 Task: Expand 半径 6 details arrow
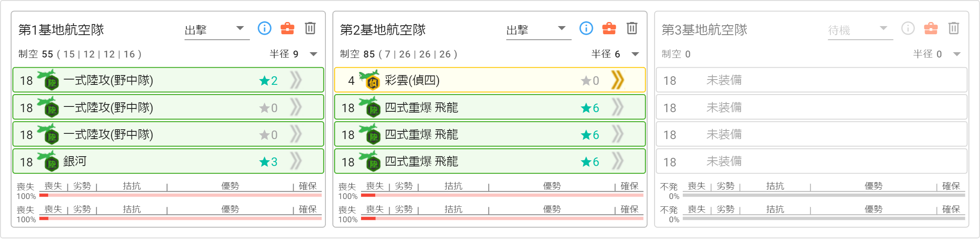[635, 54]
